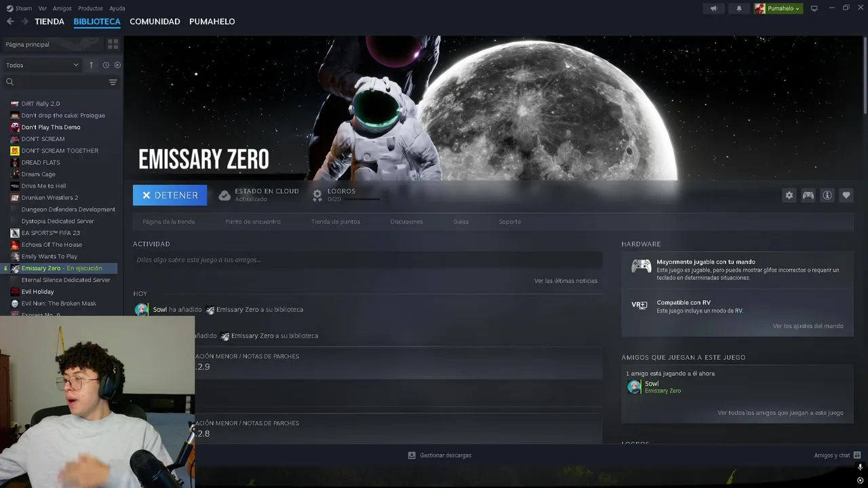
Task: Show game information icon
Action: coord(827,195)
